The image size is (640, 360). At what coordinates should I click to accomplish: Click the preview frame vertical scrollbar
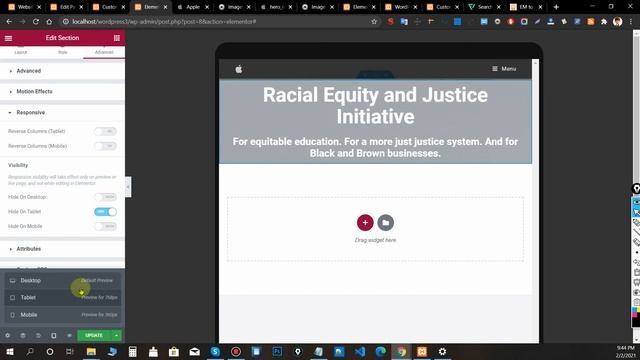[536, 201]
